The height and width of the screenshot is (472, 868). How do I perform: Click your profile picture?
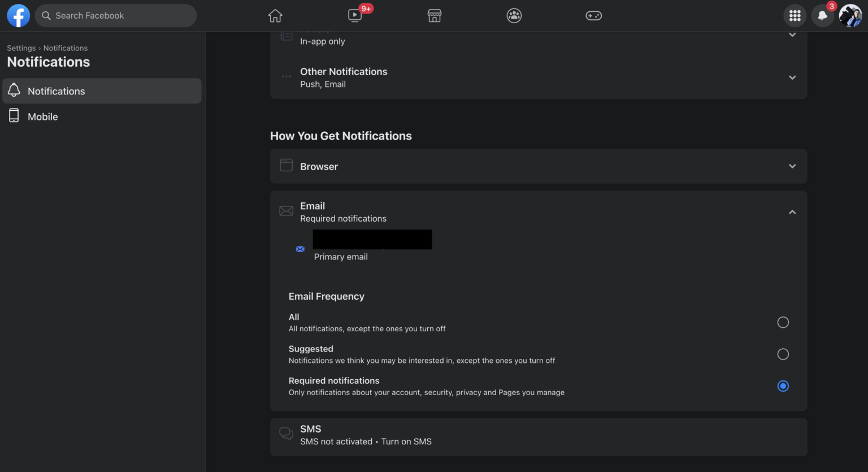point(851,15)
